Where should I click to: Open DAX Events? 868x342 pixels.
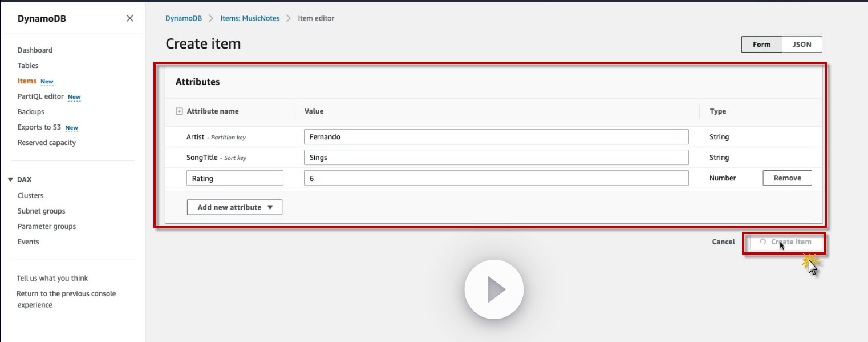(29, 242)
